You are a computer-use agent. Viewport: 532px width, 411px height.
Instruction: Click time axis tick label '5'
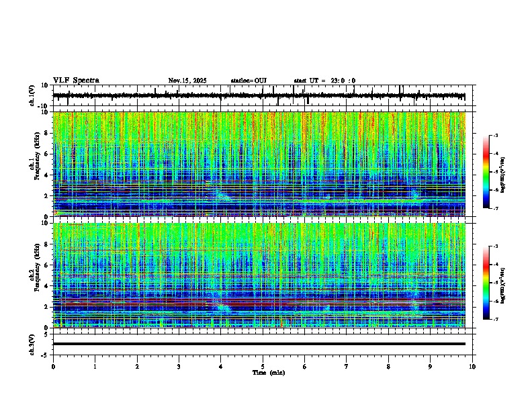pyautogui.click(x=263, y=367)
